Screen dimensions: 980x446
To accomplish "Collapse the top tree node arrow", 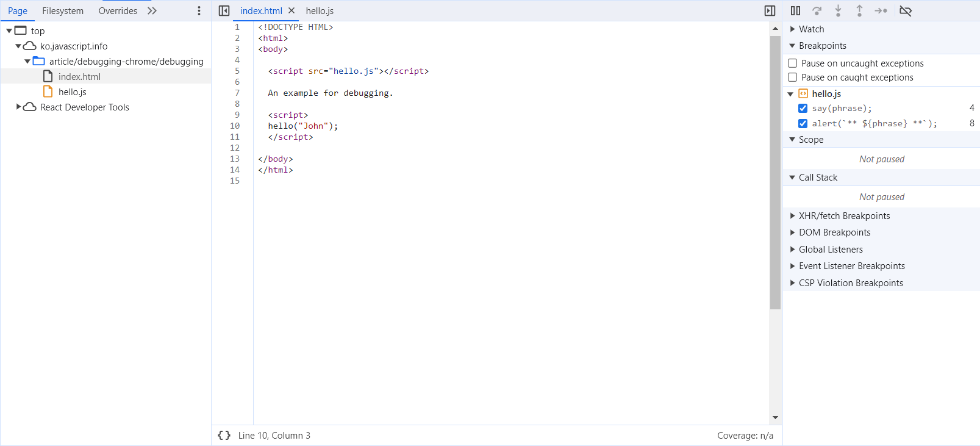I will (9, 31).
